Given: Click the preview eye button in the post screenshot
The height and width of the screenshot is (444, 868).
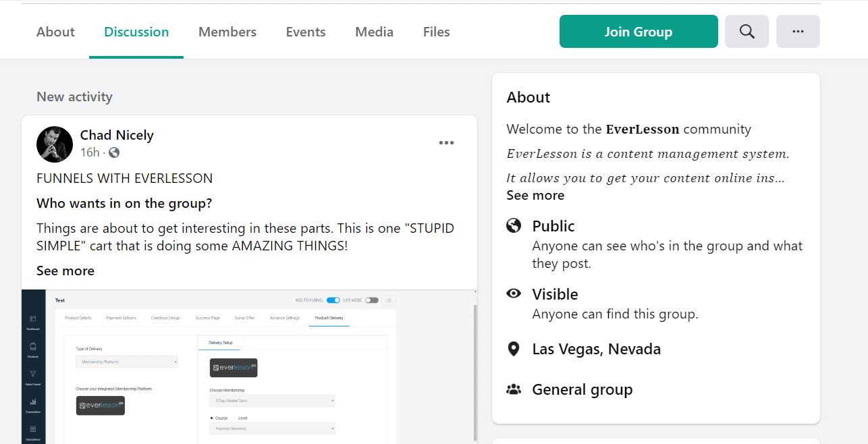Looking at the screenshot, I should (390, 300).
